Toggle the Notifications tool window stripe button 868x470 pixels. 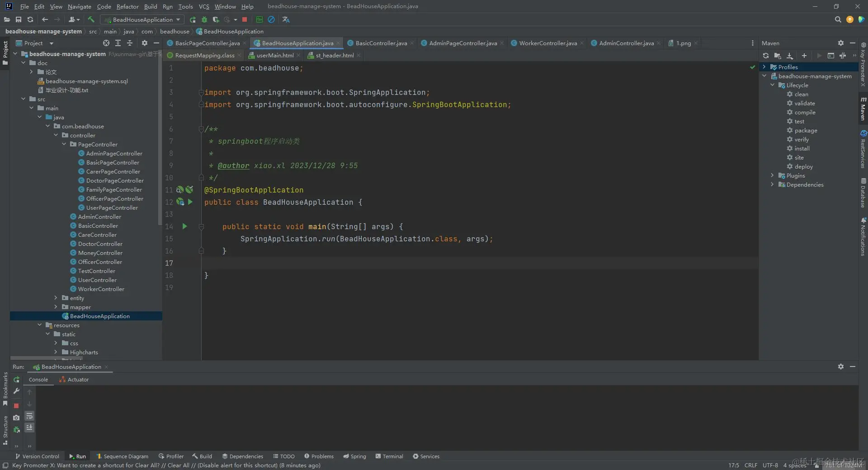(x=863, y=237)
